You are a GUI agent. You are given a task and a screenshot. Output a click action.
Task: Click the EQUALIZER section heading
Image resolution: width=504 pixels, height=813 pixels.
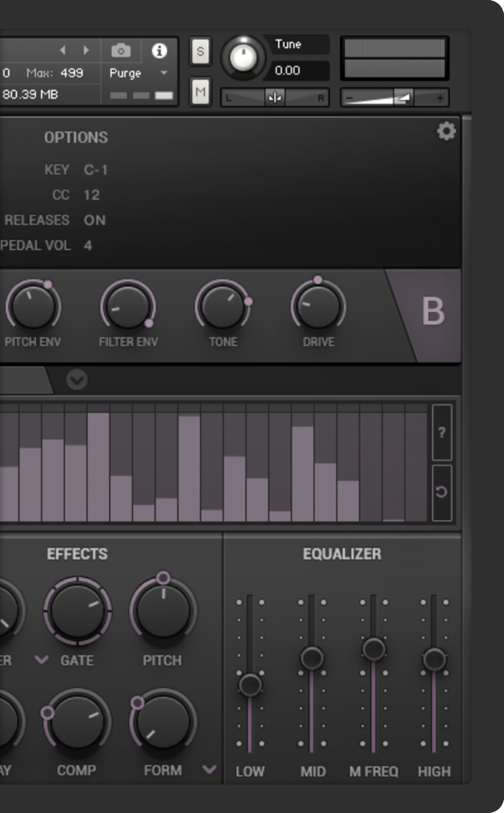coord(342,554)
